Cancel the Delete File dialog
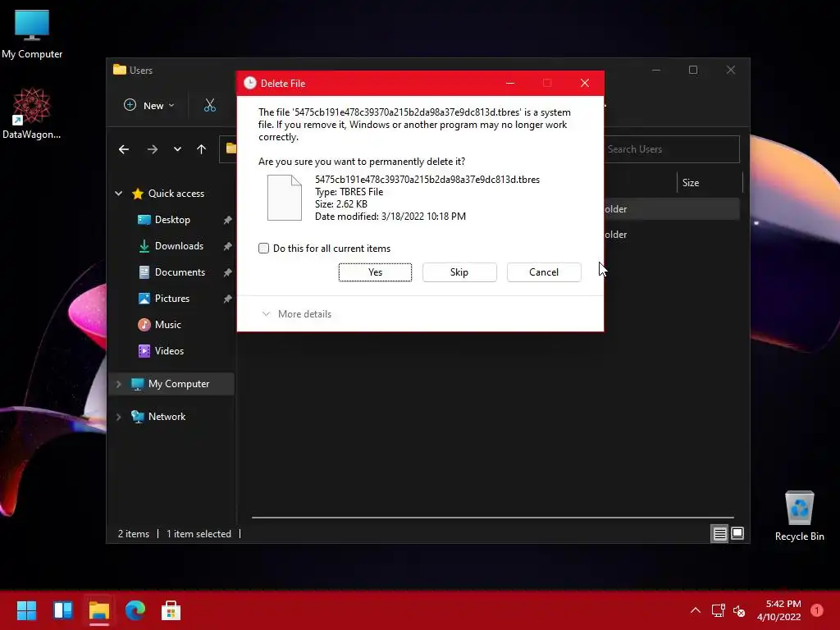The width and height of the screenshot is (840, 630). click(544, 272)
